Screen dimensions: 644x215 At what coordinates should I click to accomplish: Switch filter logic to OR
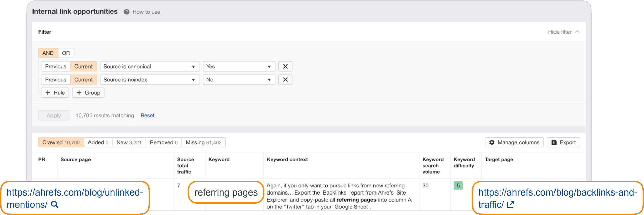(x=66, y=53)
